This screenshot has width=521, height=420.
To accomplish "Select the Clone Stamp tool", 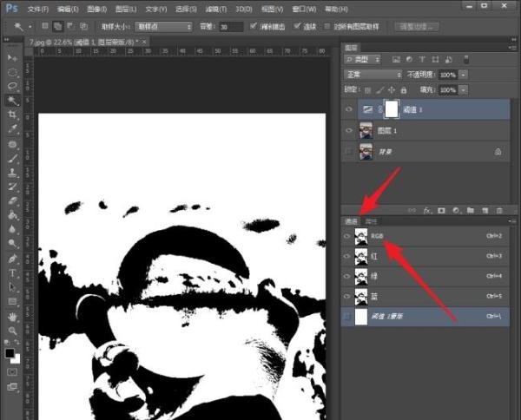I will click(x=12, y=173).
